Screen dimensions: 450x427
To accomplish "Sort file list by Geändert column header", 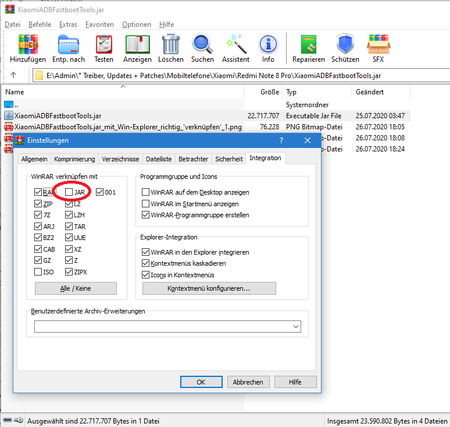I will pyautogui.click(x=381, y=92).
